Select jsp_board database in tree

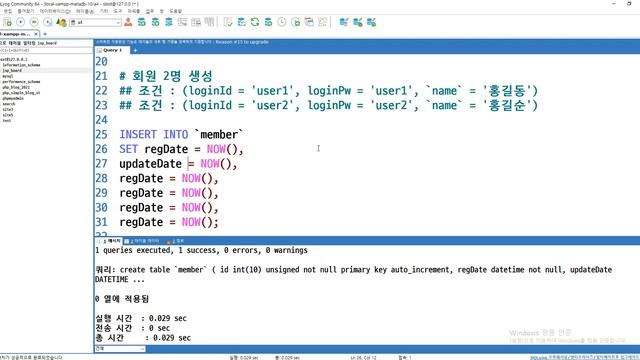point(12,70)
